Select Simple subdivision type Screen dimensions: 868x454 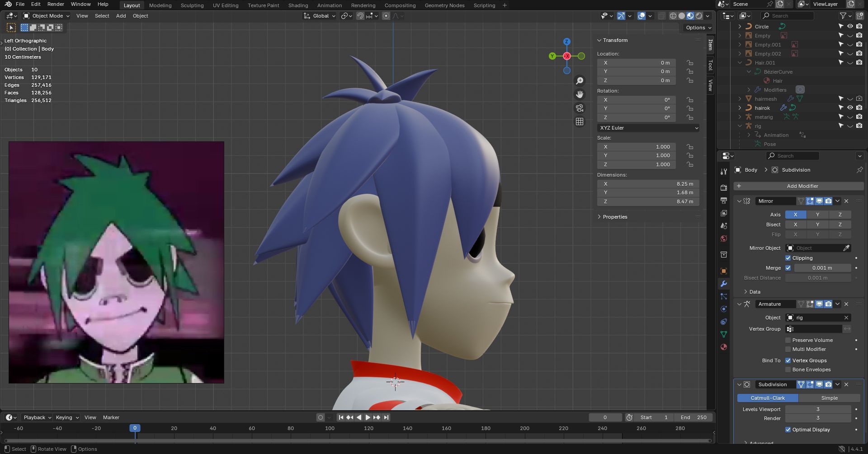point(829,398)
